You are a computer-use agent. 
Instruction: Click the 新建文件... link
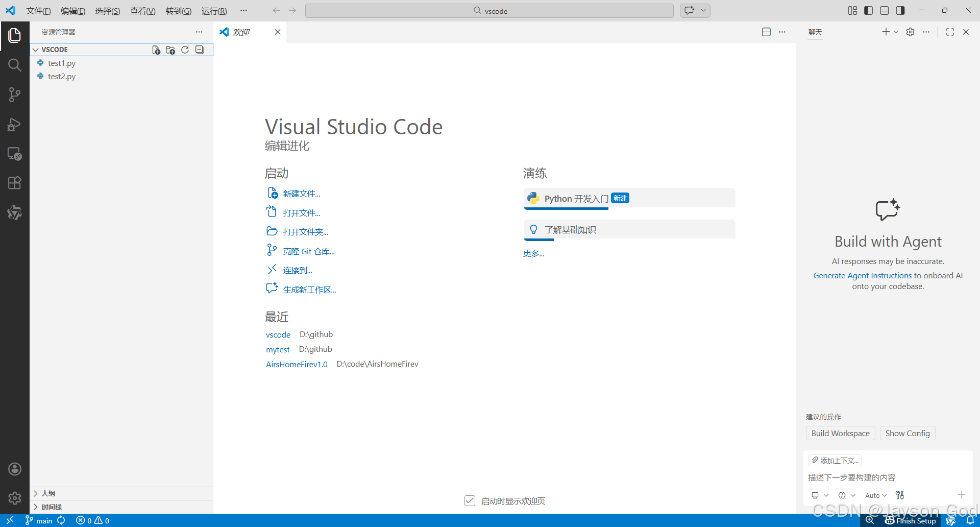coord(302,194)
